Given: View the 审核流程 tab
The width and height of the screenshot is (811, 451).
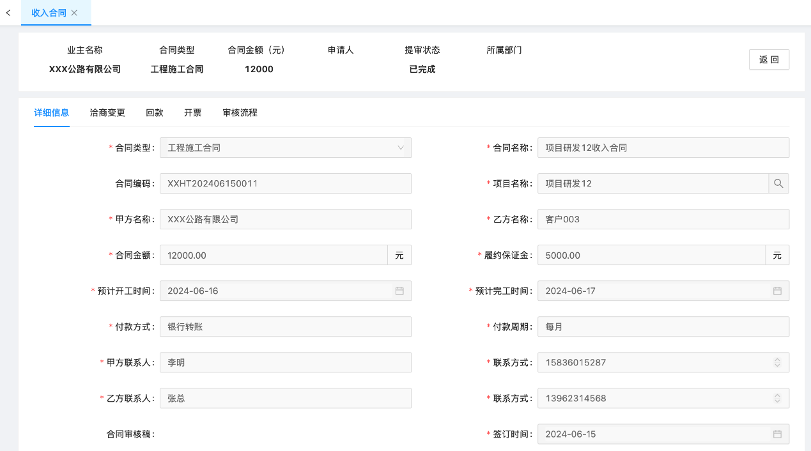Looking at the screenshot, I should tap(240, 113).
